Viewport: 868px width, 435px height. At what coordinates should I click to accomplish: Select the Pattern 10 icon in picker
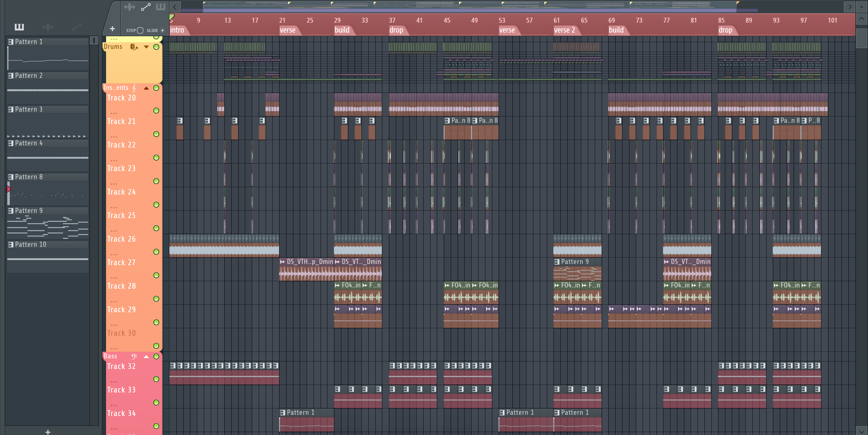pyautogui.click(x=11, y=244)
